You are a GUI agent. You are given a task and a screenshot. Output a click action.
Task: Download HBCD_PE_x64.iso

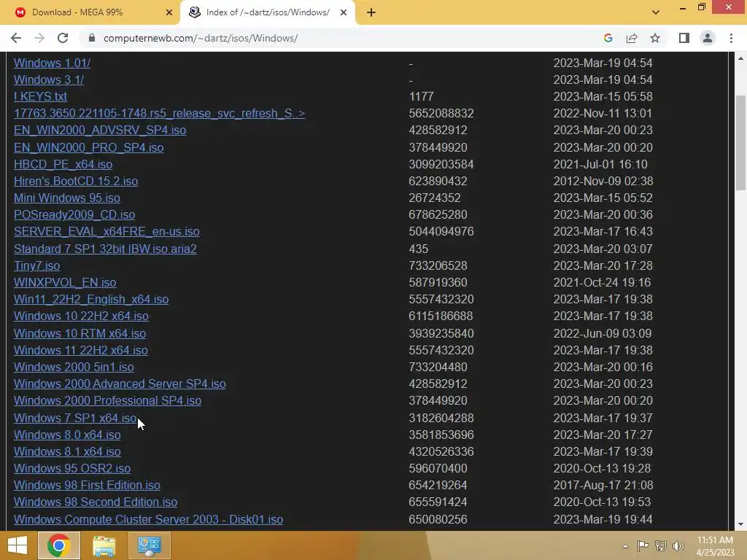tap(63, 164)
